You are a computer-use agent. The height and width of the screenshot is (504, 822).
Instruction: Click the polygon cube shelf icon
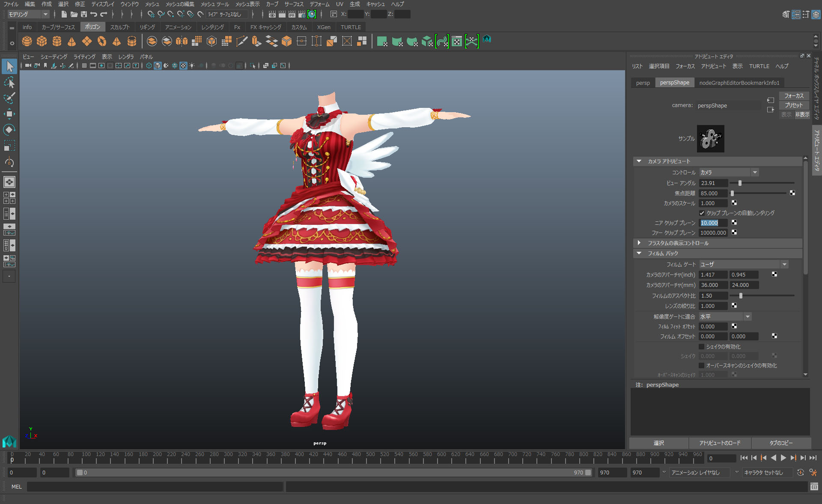coord(42,41)
